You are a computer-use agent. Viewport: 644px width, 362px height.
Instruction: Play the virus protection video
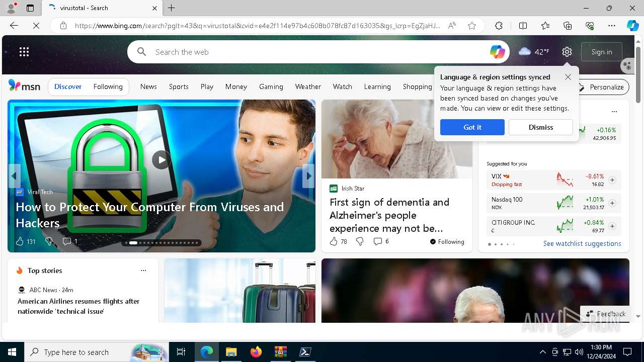click(x=161, y=160)
